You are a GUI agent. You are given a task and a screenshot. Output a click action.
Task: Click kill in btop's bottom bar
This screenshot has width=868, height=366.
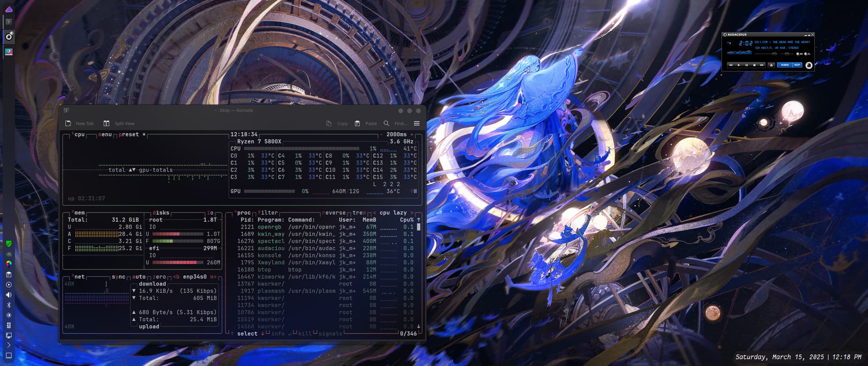click(305, 333)
